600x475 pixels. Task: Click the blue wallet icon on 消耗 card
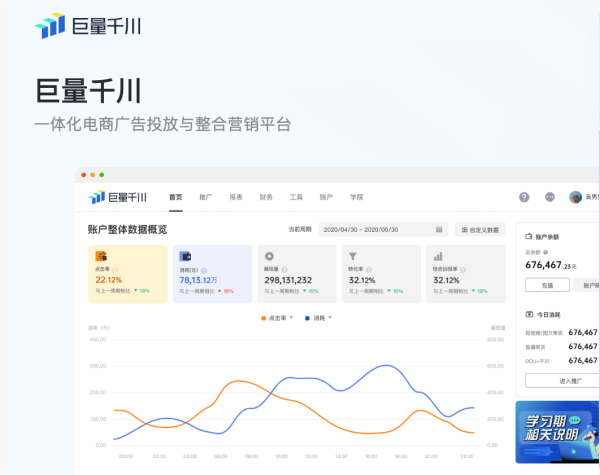[x=185, y=256]
